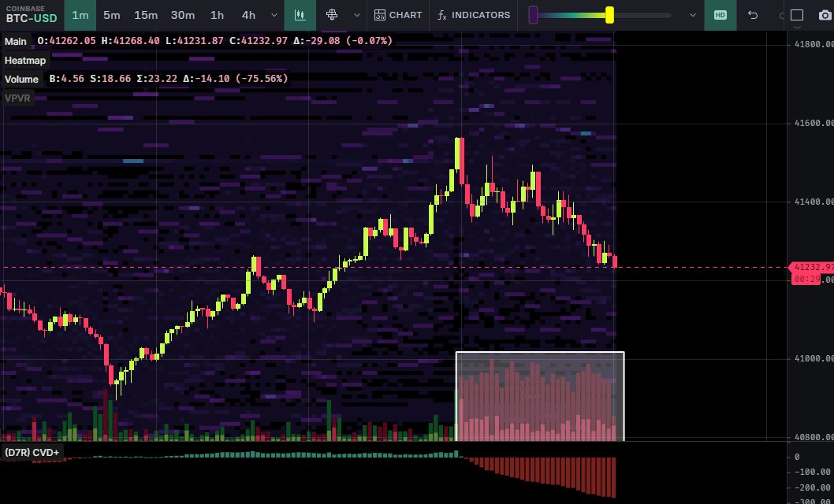Image resolution: width=834 pixels, height=504 pixels.
Task: Click the 41800.00 price axis label
Action: point(814,44)
